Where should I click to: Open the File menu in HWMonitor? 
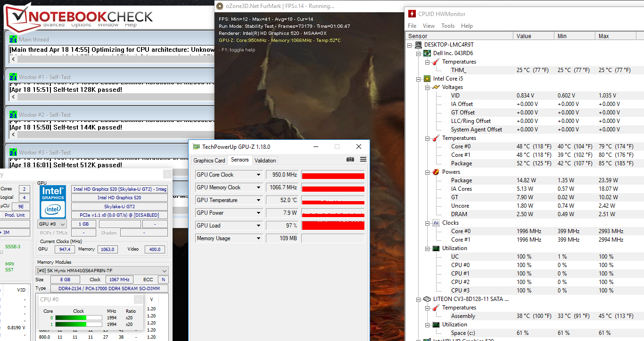pyautogui.click(x=412, y=26)
